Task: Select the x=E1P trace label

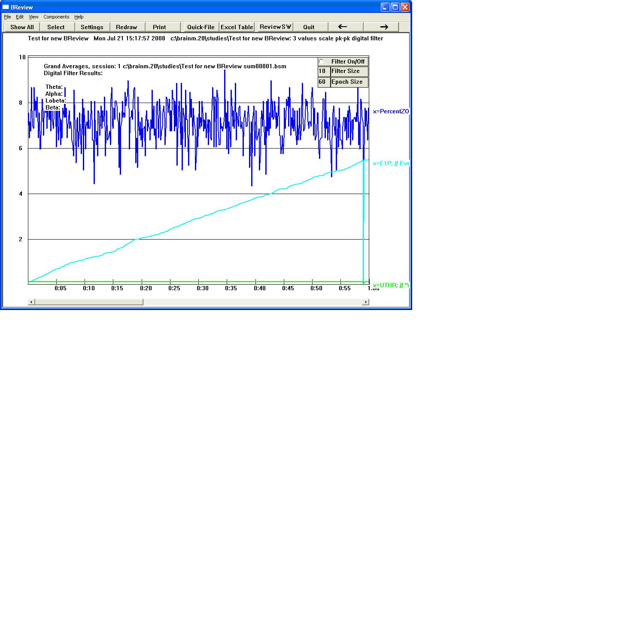Action: tap(391, 163)
